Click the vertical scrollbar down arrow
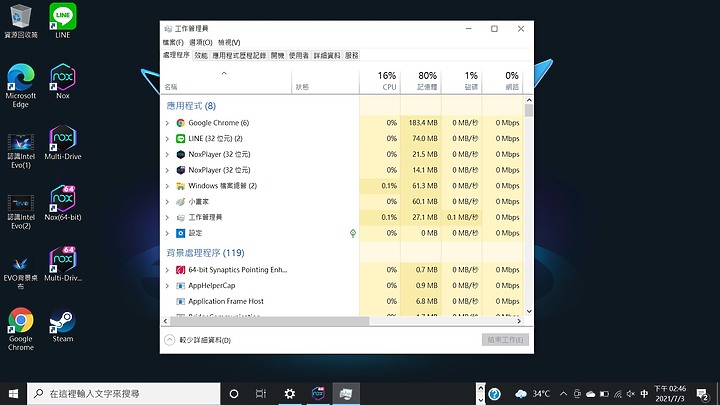 [529, 311]
